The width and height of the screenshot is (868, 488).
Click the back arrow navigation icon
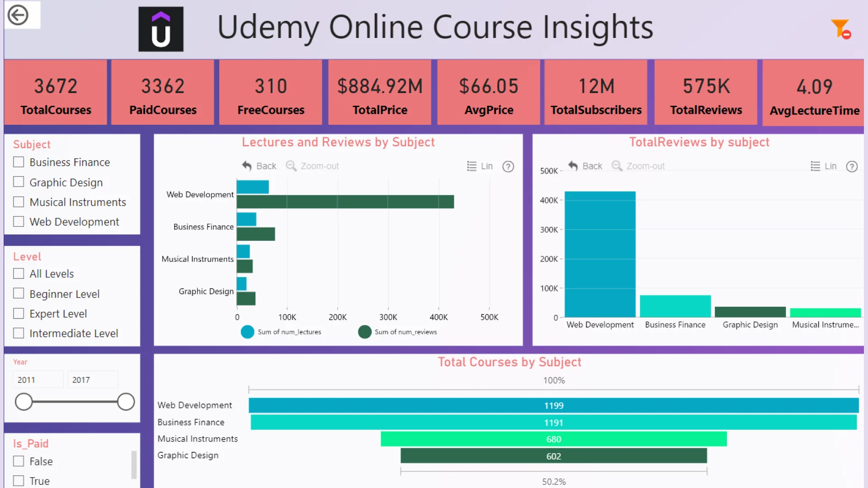coord(18,15)
